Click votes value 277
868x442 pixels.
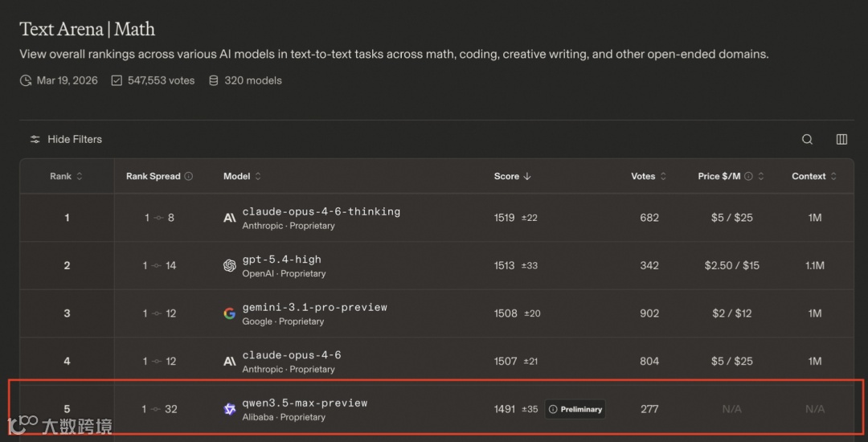(649, 409)
